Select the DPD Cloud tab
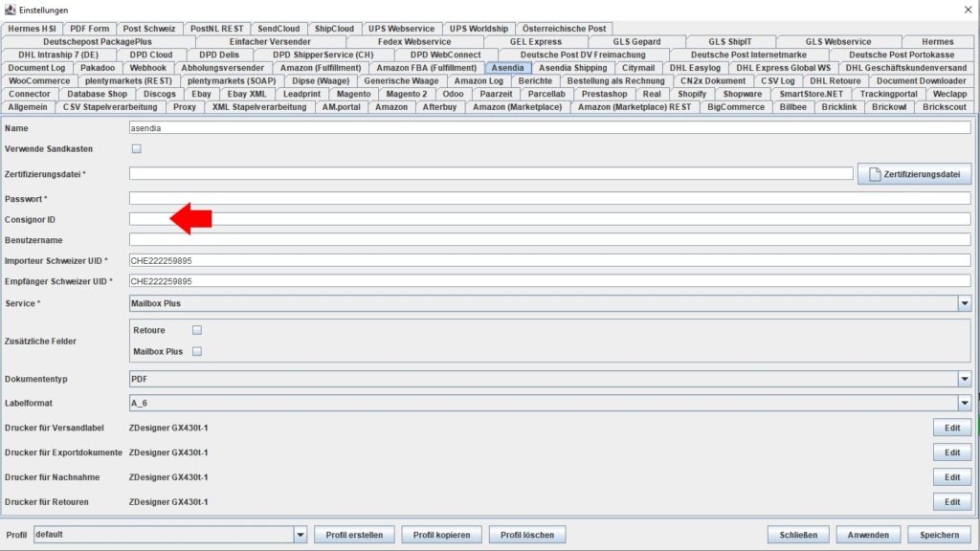The image size is (980, 551). click(x=151, y=55)
